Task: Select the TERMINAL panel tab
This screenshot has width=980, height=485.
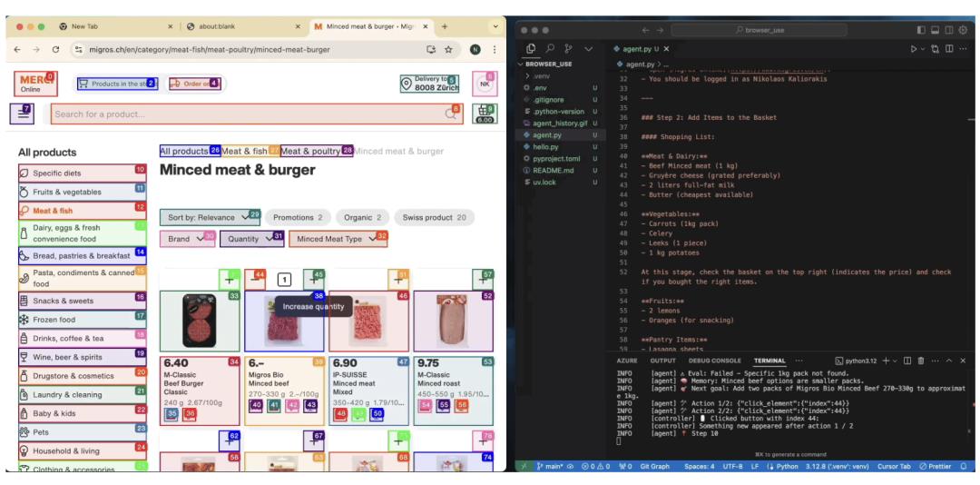Action: (769, 361)
